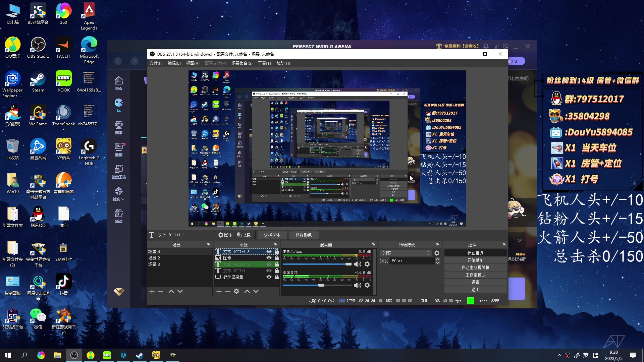Open the 帮助(H) menu

pos(283,63)
